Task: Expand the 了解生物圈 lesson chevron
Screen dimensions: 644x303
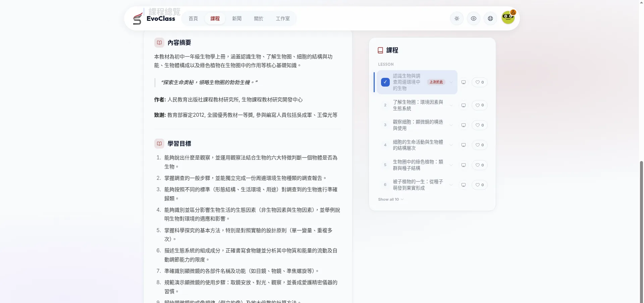Action: click(x=451, y=105)
